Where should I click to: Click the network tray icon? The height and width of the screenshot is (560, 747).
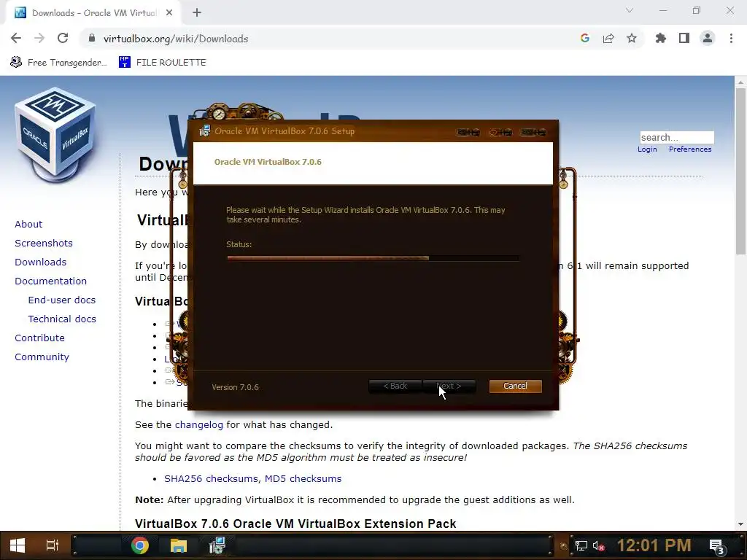(581, 546)
